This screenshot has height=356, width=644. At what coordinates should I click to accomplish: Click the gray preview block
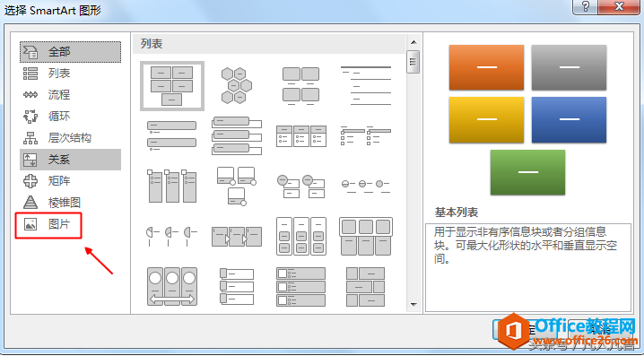569,67
